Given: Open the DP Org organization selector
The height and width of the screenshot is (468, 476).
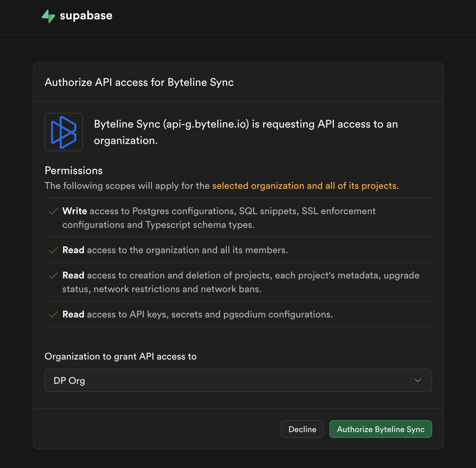Looking at the screenshot, I should click(238, 380).
